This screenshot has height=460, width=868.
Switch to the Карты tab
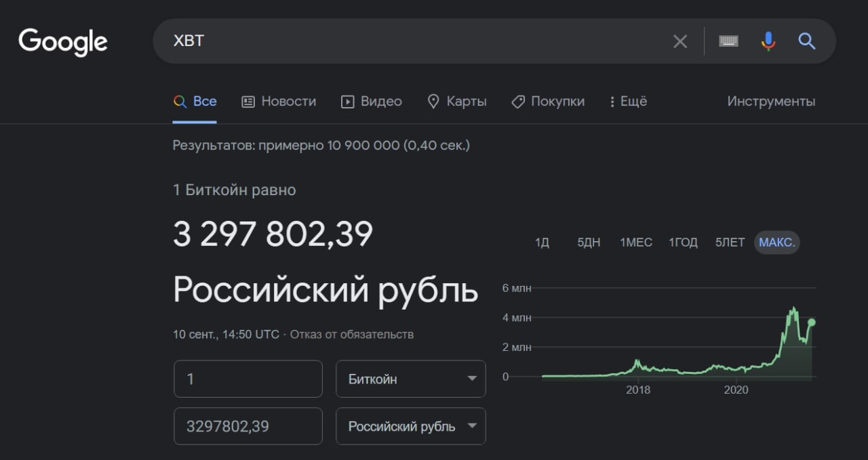[456, 102]
